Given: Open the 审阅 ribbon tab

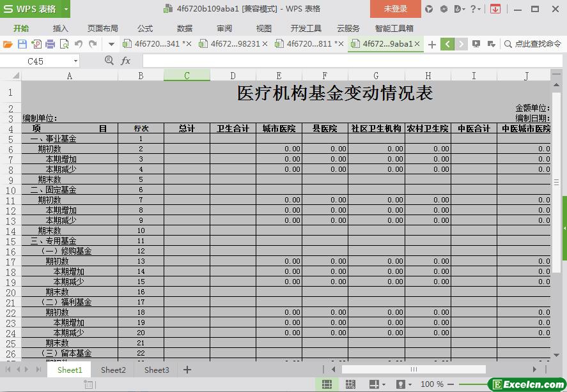Looking at the screenshot, I should click(x=224, y=28).
